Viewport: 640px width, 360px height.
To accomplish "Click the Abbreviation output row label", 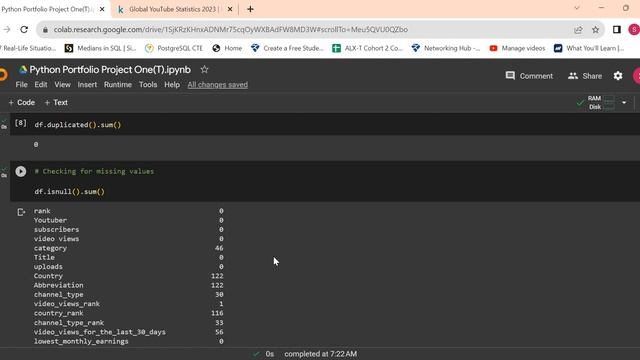I will click(58, 285).
